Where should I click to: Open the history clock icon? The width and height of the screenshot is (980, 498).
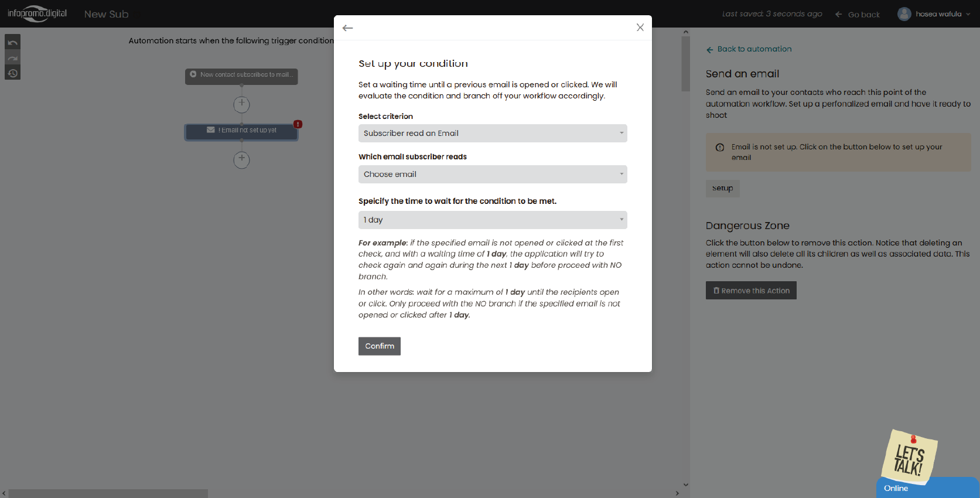click(13, 73)
